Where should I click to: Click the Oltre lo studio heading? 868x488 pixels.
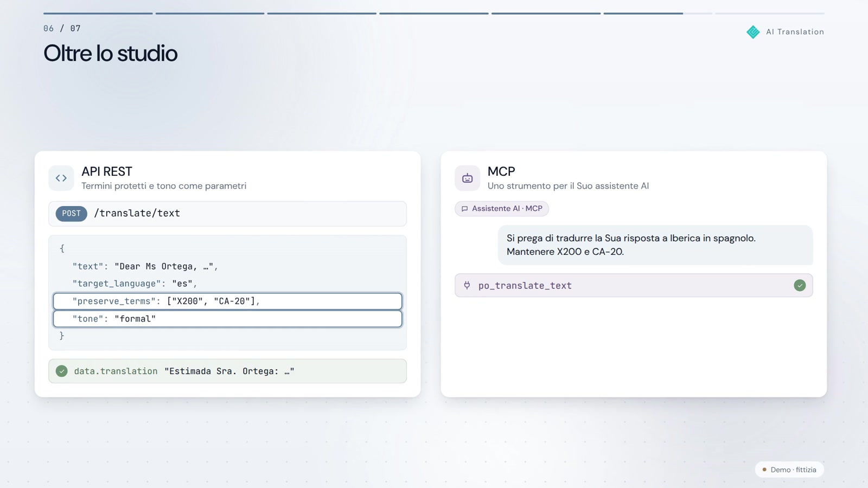tap(110, 53)
